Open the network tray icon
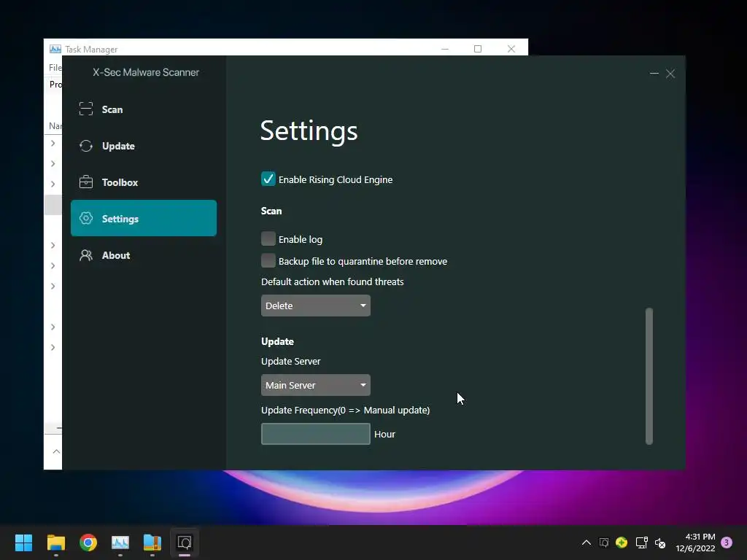Image resolution: width=747 pixels, height=560 pixels. tap(641, 542)
